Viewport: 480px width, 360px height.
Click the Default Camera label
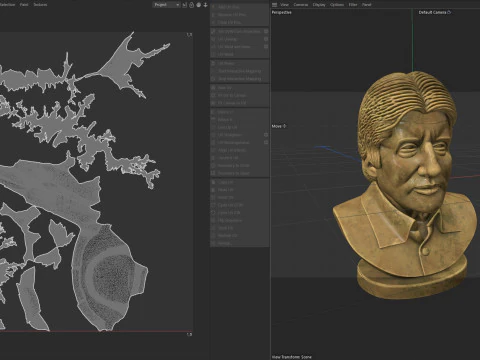coord(435,12)
